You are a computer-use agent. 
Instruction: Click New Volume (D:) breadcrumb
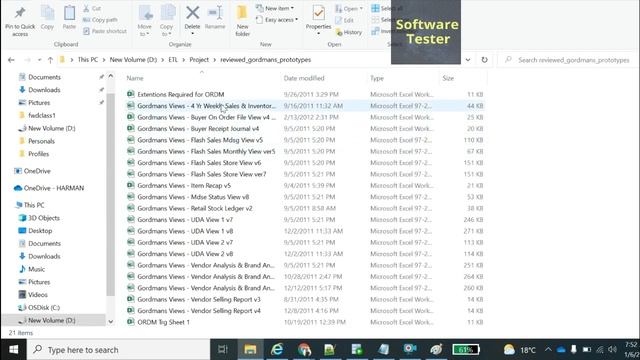[x=133, y=60]
